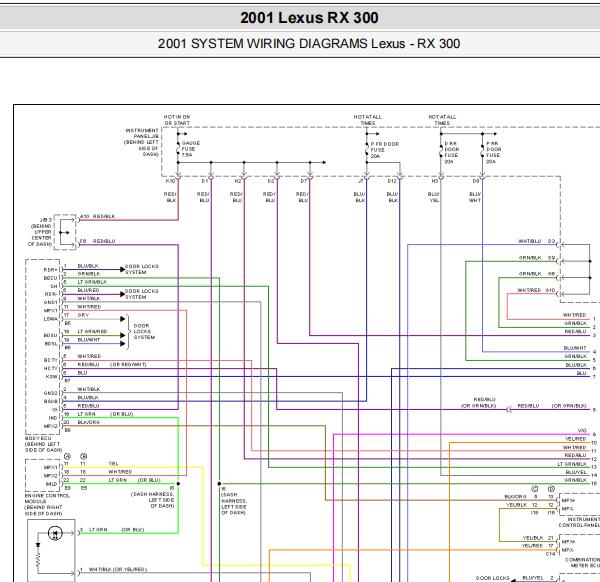Viewport: 600px width, 582px height.
Task: Click "DOOR LOCKS SYSTEM" beside the BLU/RED wire
Action: click(x=142, y=294)
